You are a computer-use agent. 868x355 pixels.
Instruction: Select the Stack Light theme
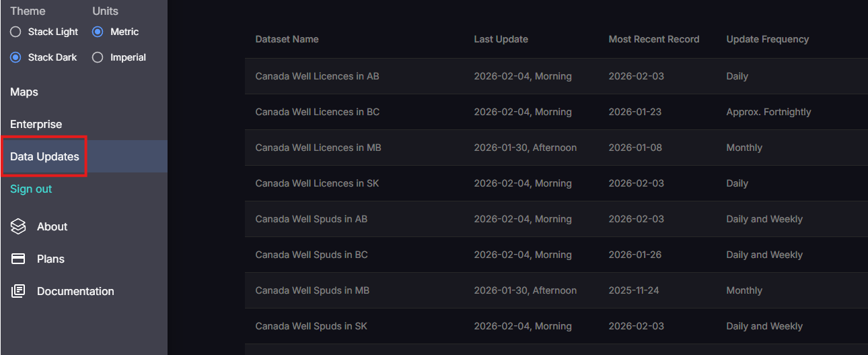pyautogui.click(x=16, y=32)
